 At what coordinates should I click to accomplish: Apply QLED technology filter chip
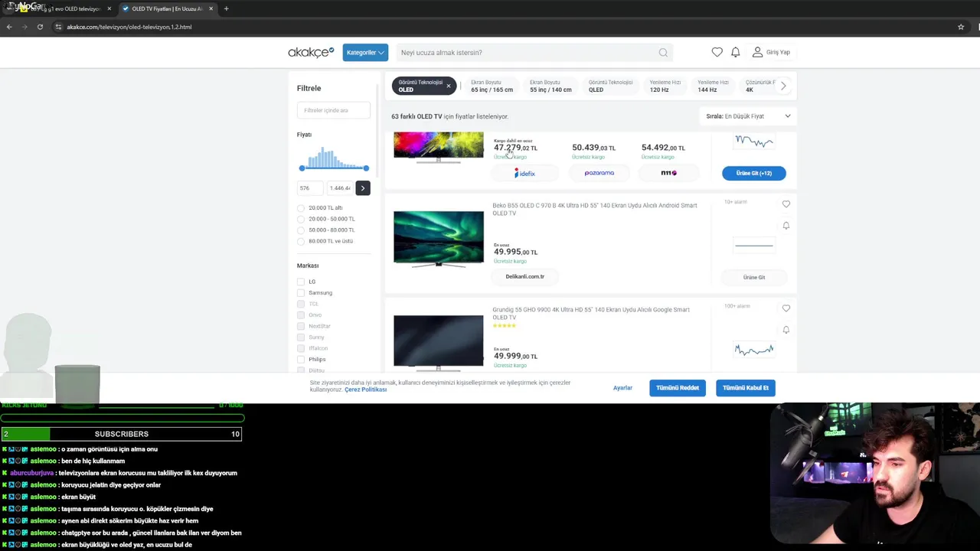coord(610,86)
